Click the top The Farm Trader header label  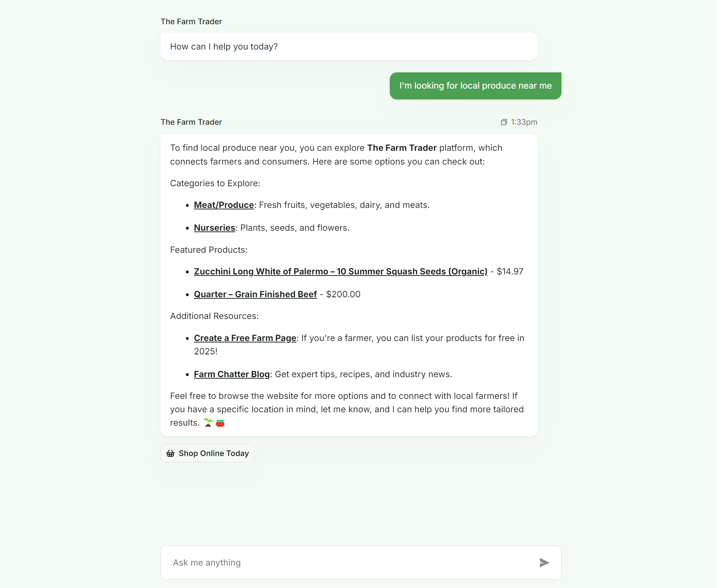(191, 22)
